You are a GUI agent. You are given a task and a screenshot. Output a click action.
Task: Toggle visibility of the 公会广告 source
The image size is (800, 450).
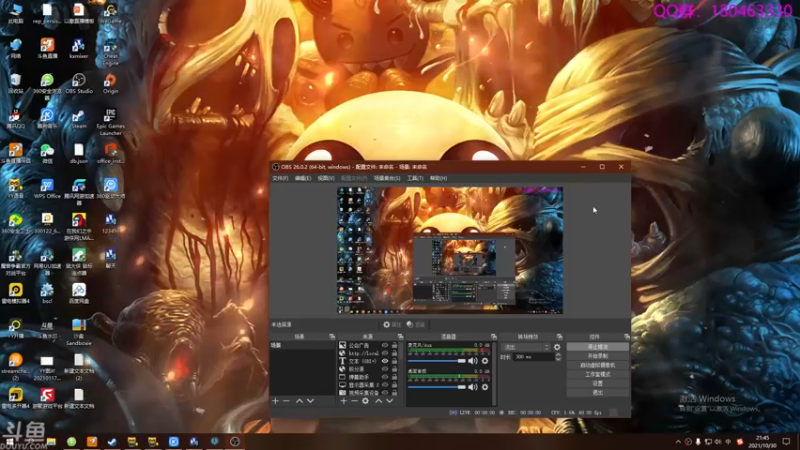coord(385,345)
